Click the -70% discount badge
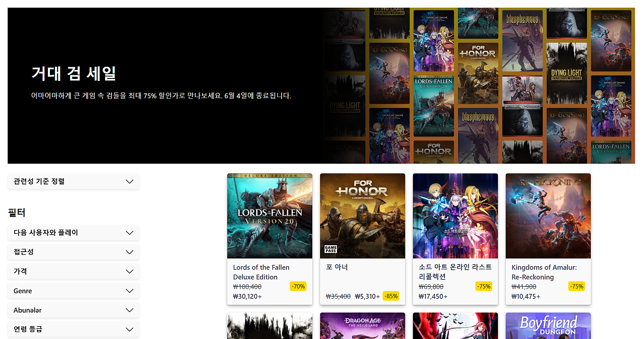 click(x=298, y=286)
